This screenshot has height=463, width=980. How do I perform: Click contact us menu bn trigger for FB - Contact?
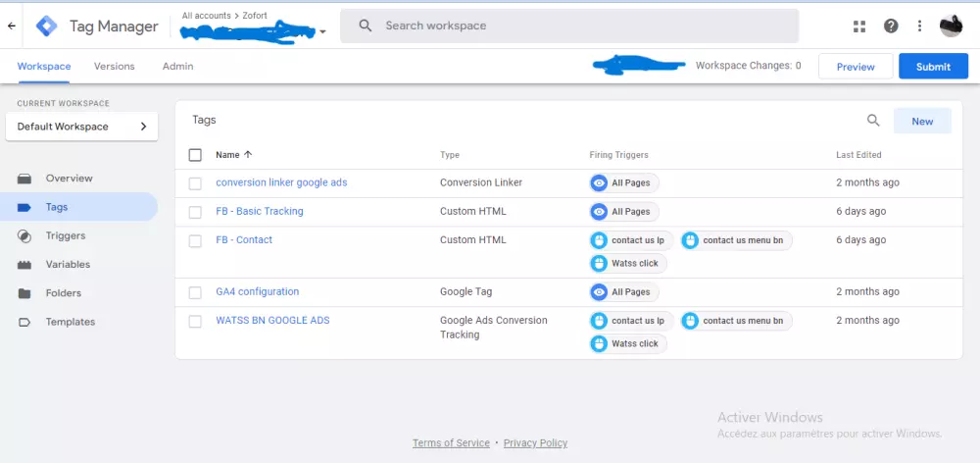736,240
